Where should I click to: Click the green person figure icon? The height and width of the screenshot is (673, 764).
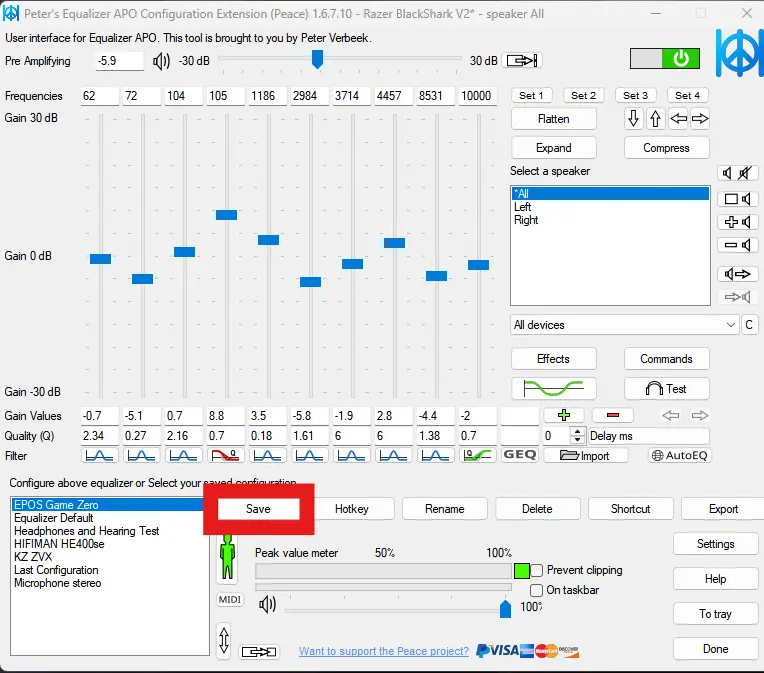coord(227,558)
